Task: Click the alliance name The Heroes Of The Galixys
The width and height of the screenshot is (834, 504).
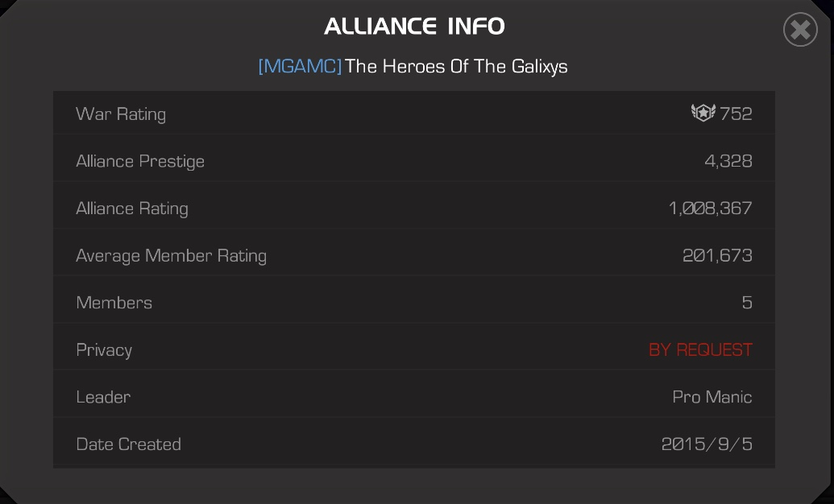Action: [x=456, y=67]
